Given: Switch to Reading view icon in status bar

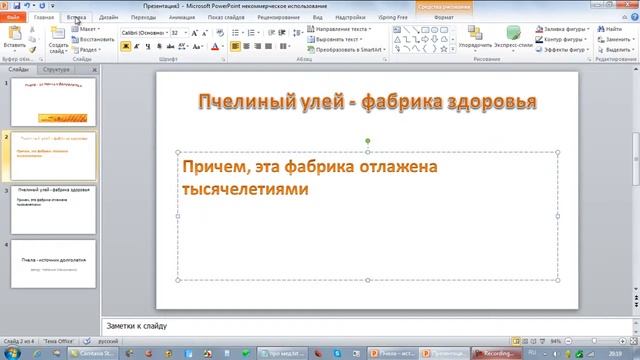Looking at the screenshot, I should pyautogui.click(x=533, y=341).
